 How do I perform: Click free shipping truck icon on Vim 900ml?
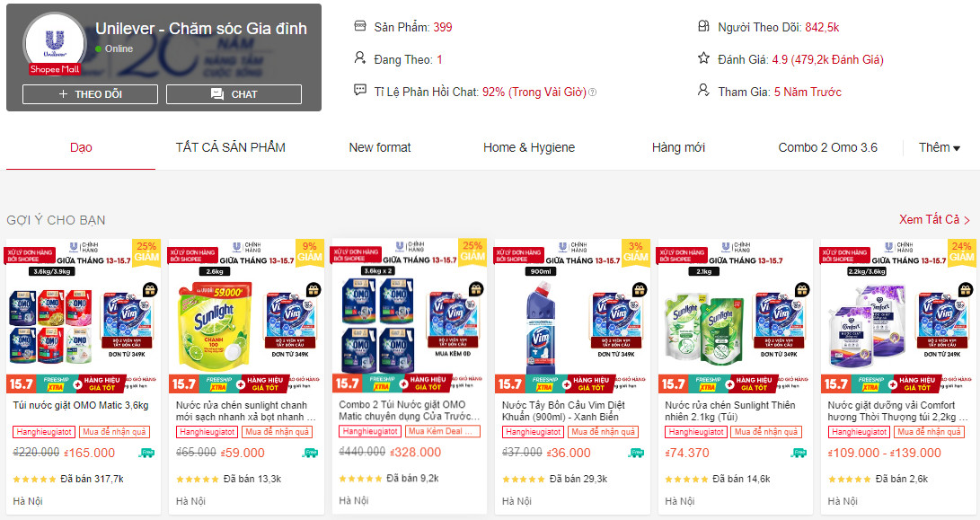[x=636, y=454]
